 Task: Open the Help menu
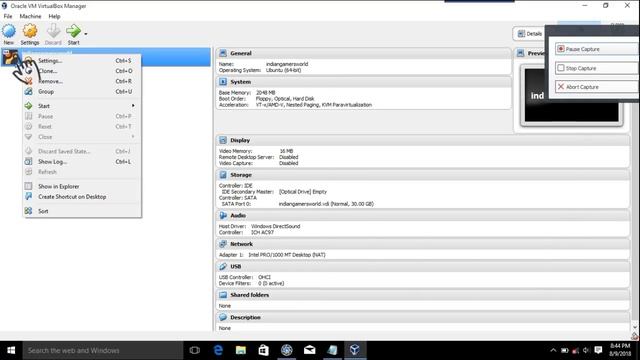point(54,16)
